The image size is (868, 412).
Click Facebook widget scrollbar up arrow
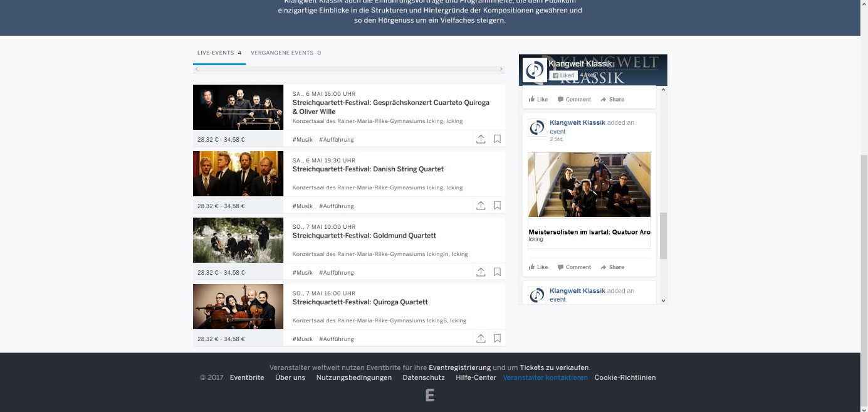664,90
